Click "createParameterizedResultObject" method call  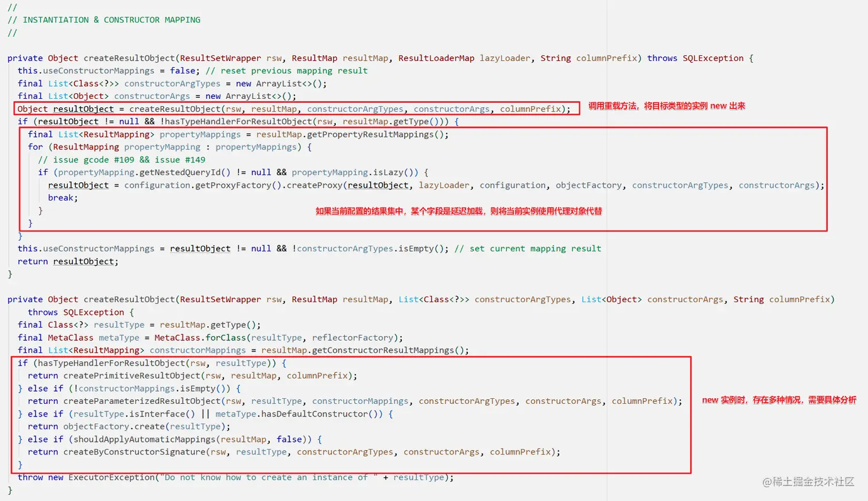click(142, 401)
